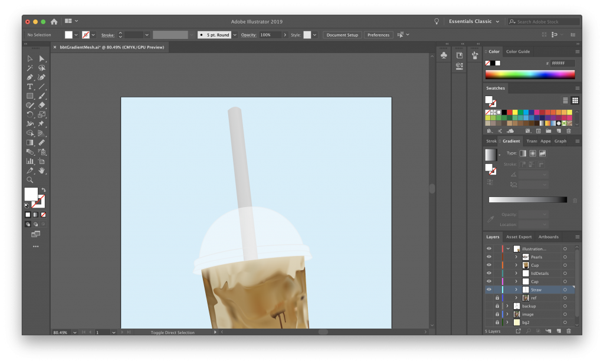Select the Eraser tool
The width and height of the screenshot is (604, 364).
[42, 106]
